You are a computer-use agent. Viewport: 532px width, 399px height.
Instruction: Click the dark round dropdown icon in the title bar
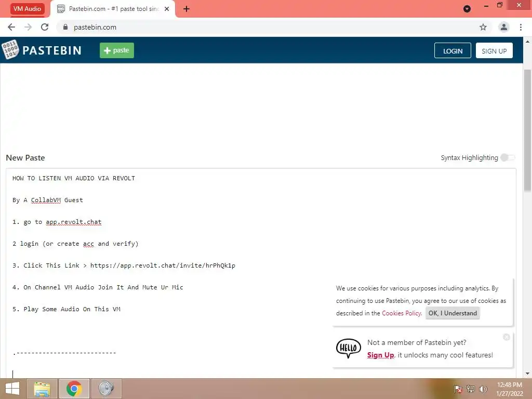467,9
